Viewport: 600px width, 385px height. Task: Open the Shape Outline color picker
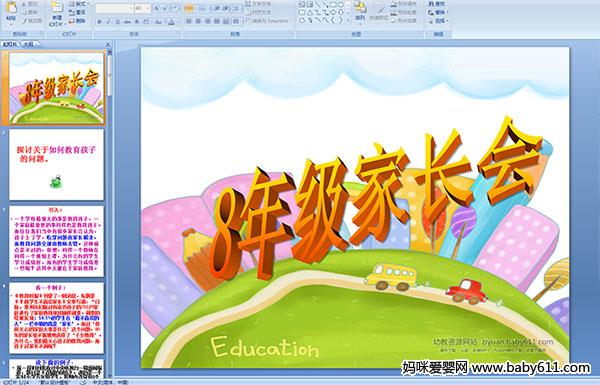click(x=405, y=12)
